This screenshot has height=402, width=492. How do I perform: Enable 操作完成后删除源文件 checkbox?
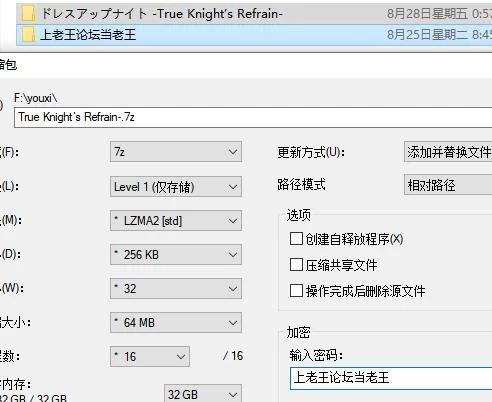296,291
